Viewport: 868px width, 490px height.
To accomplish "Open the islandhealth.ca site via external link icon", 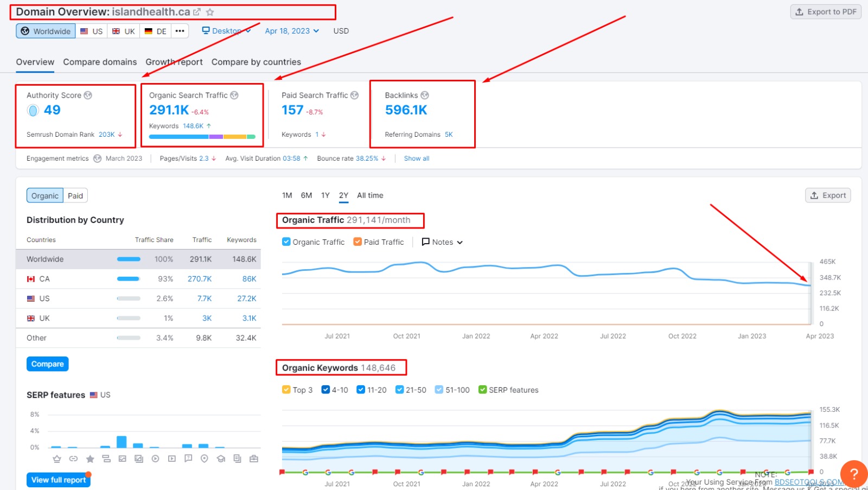I will [196, 11].
